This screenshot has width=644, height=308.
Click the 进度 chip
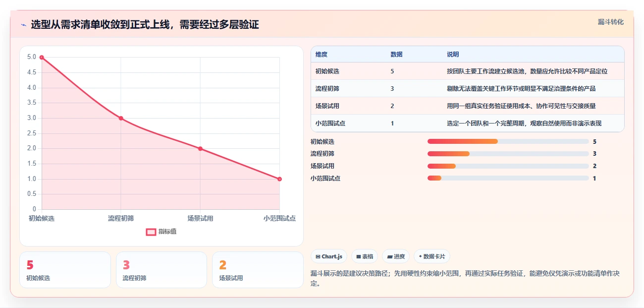coord(396,256)
